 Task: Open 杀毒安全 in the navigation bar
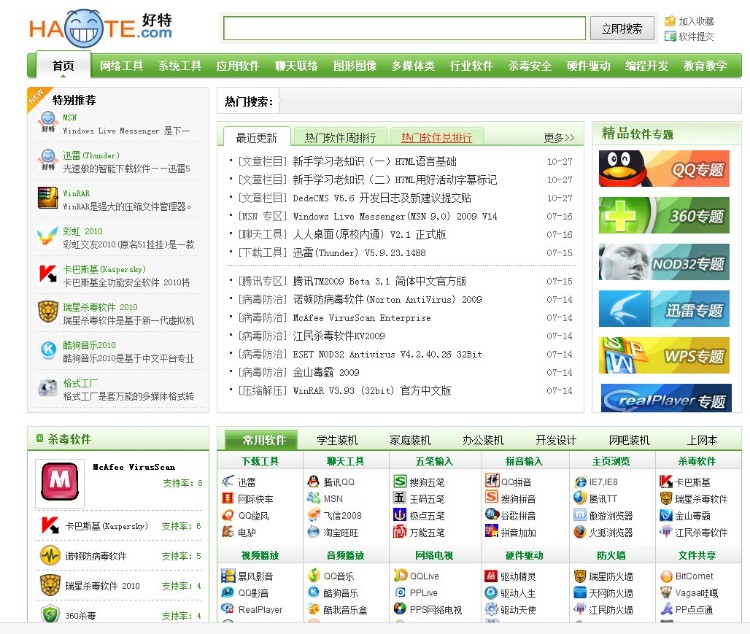tap(530, 66)
